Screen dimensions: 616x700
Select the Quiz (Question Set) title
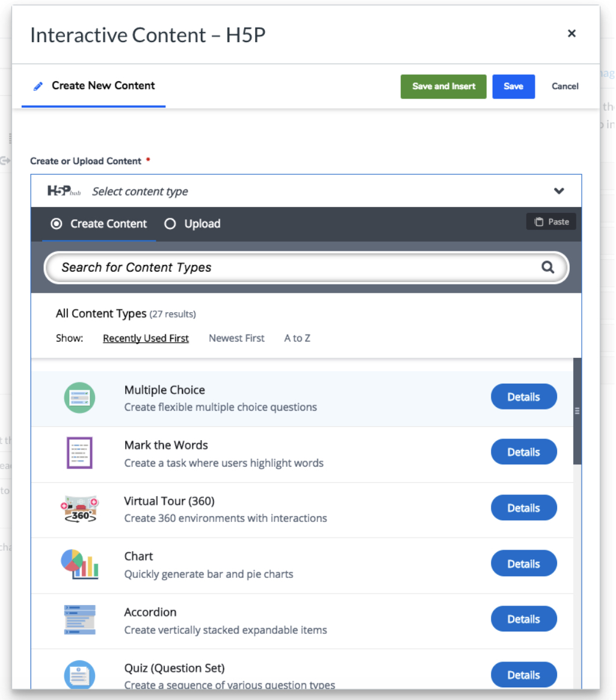click(x=174, y=668)
